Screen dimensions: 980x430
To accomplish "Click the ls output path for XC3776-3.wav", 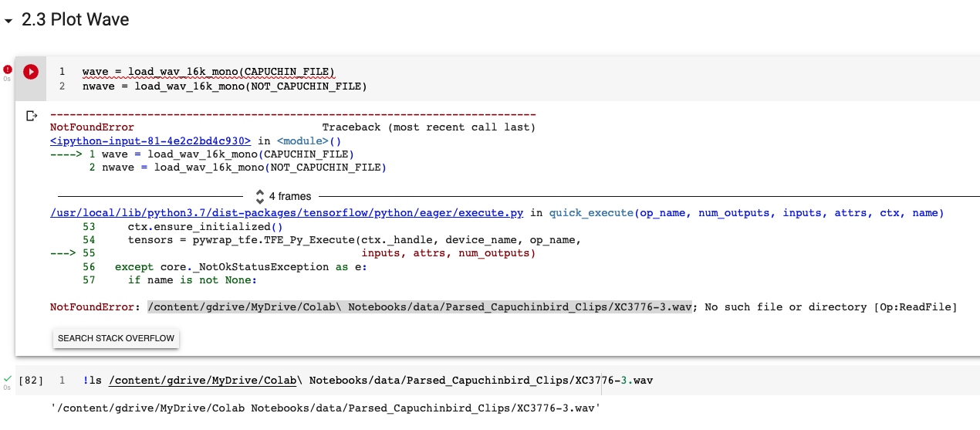I will 325,407.
